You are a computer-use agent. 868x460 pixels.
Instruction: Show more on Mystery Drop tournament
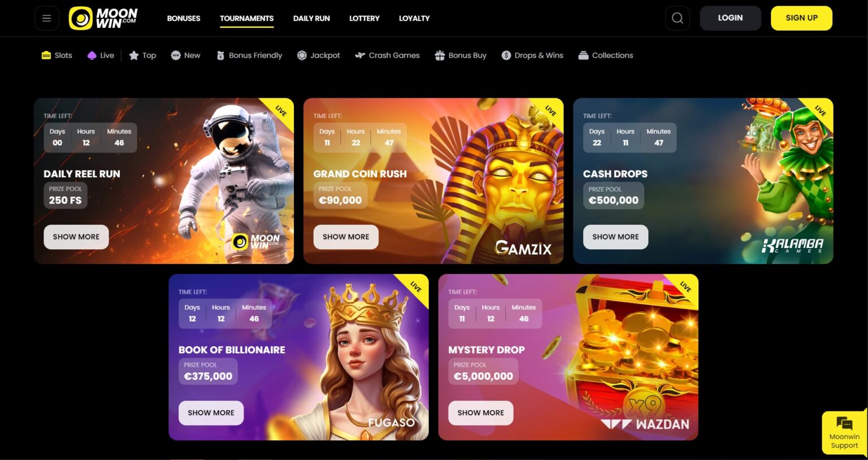click(x=481, y=413)
